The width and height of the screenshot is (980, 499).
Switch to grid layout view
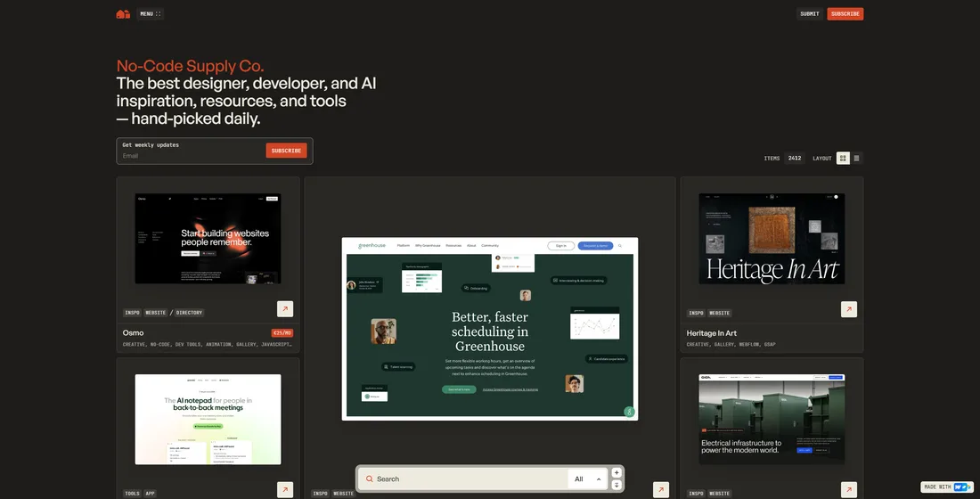click(843, 159)
